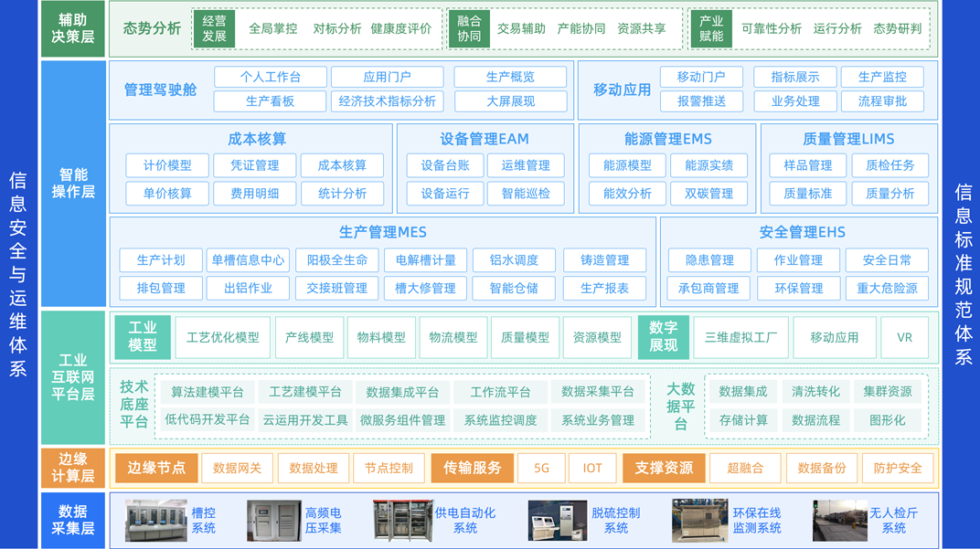Click the 槽控系统 equipment thumbnail

click(x=155, y=521)
